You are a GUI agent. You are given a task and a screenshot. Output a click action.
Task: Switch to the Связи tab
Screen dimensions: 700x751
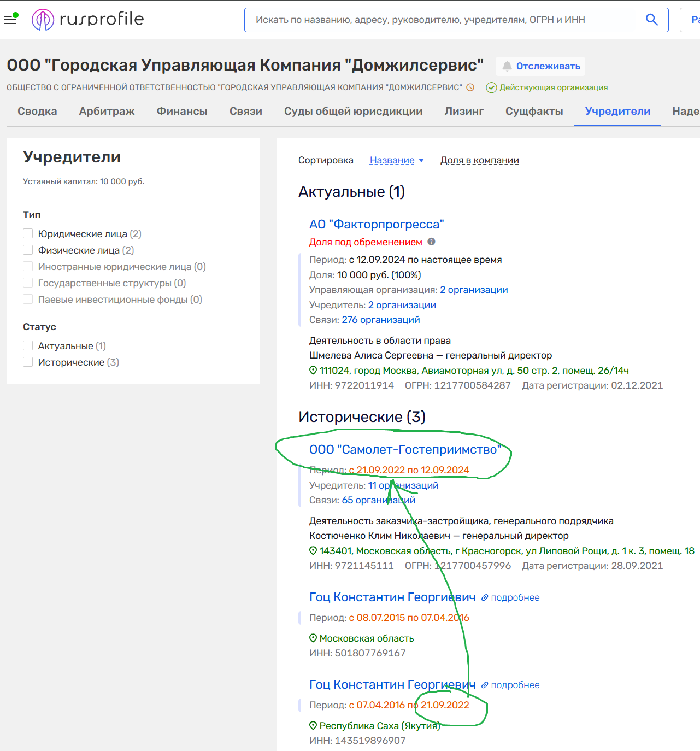(246, 111)
